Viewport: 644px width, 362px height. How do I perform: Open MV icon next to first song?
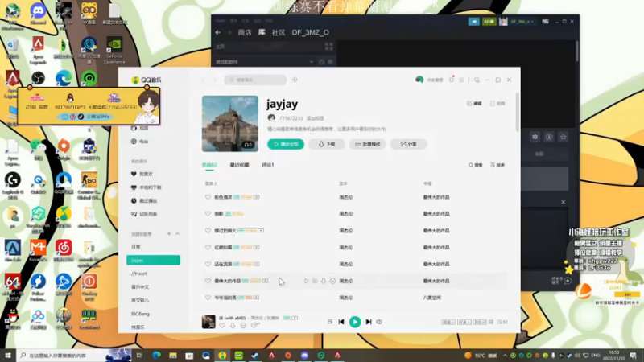[257, 197]
